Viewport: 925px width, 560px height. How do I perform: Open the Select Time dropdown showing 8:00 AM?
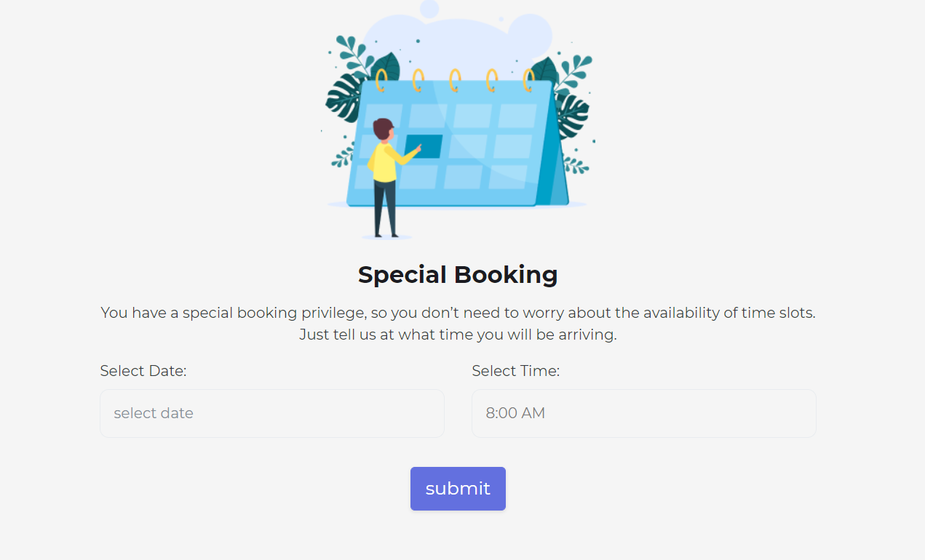[x=643, y=413]
